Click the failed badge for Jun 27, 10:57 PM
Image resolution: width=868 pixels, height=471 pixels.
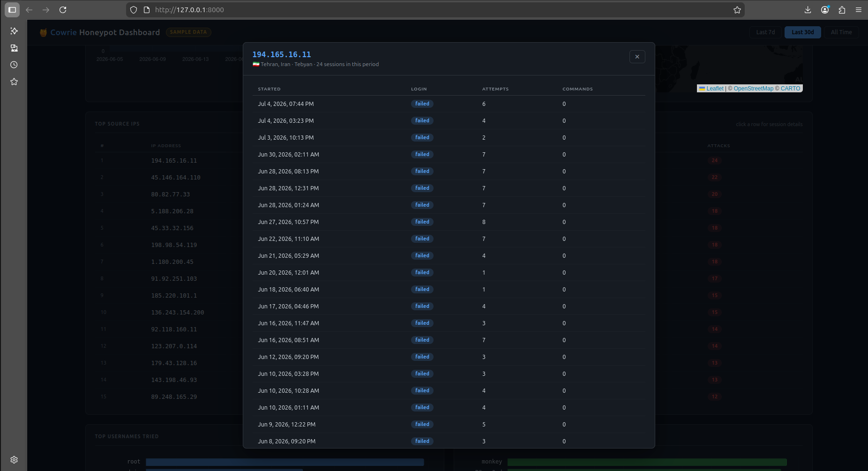(x=422, y=222)
